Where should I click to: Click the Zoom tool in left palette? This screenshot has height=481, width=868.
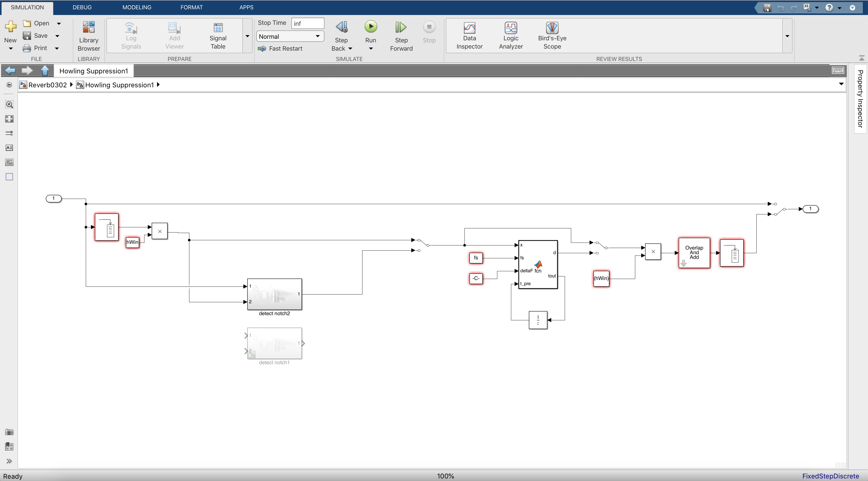click(9, 104)
